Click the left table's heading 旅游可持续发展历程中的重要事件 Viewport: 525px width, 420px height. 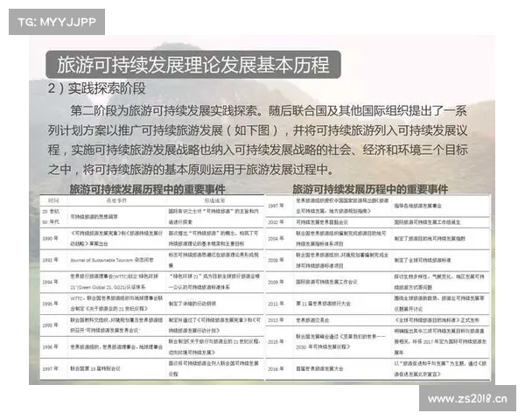(147, 190)
